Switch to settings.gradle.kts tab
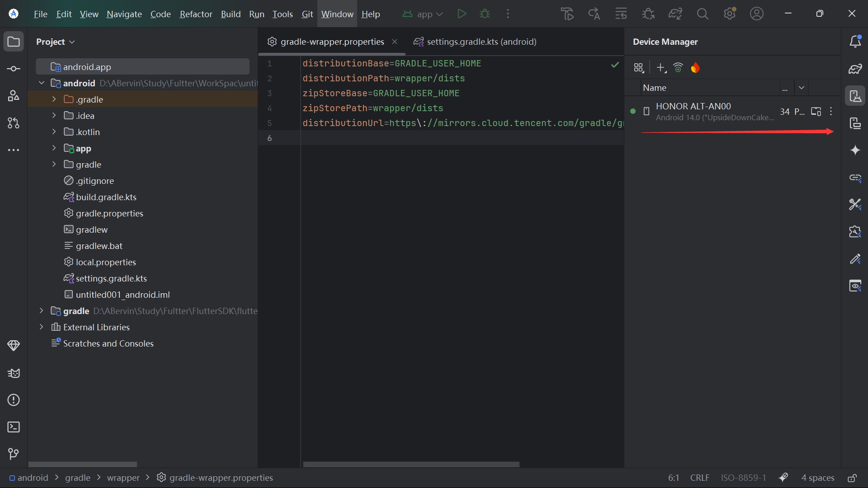This screenshot has height=488, width=868. (x=475, y=42)
